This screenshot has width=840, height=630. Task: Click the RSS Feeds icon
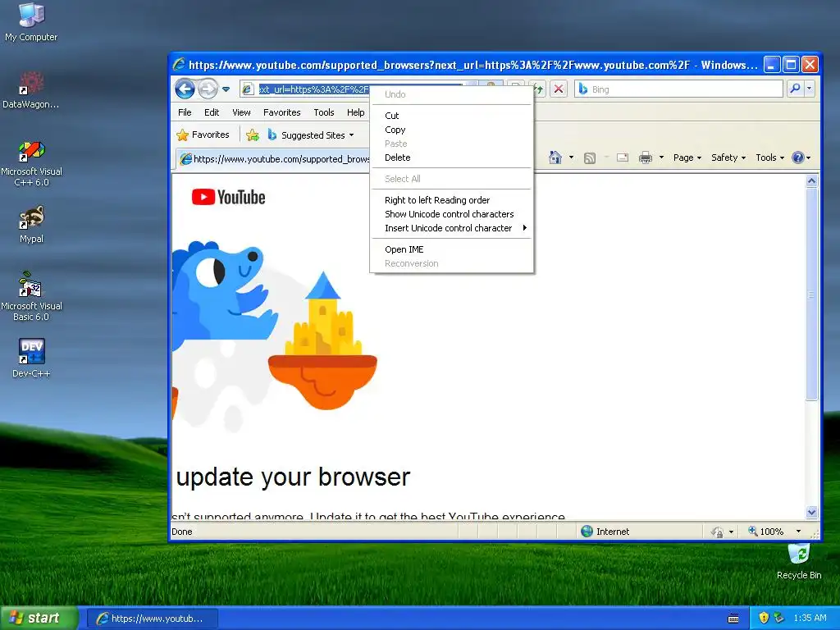[x=589, y=157]
